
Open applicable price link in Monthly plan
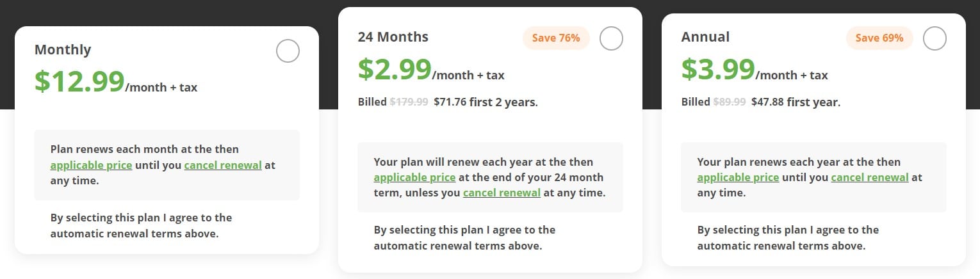(x=91, y=165)
